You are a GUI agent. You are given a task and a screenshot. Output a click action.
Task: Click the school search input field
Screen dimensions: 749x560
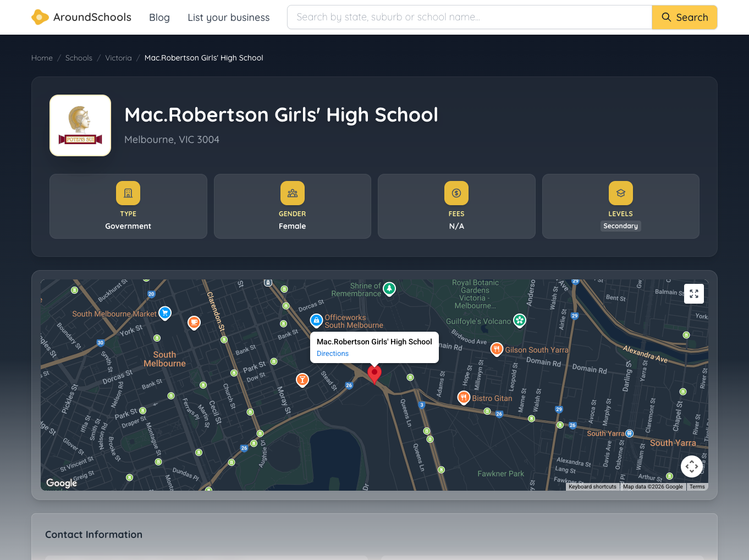469,17
